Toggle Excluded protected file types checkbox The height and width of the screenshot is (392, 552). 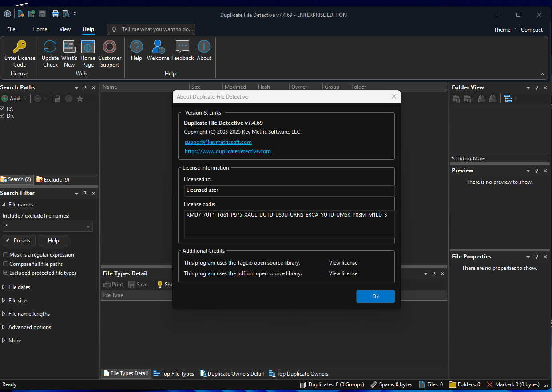5,273
